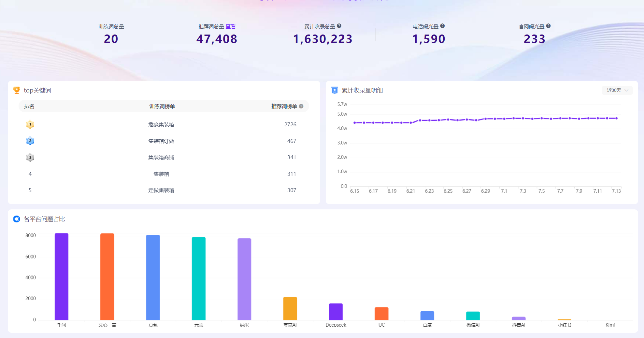The image size is (644, 338).
Task: Click the orange 文心一言 bar
Action: tap(107, 276)
